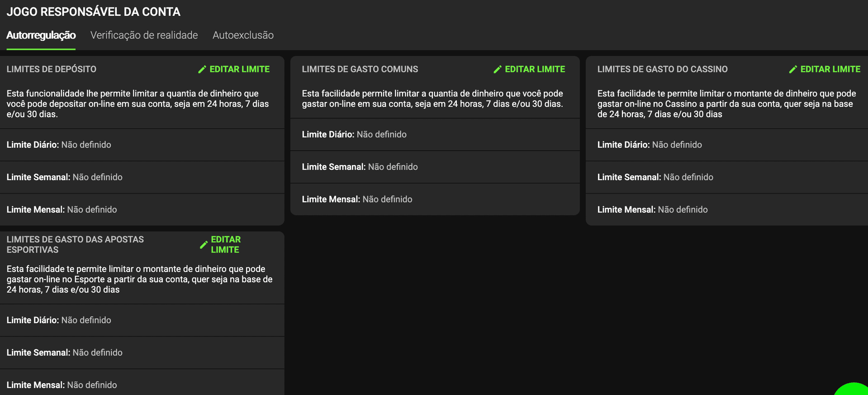Click Limite Semanal row in Gasto Comuns
868x395 pixels.
pos(435,167)
